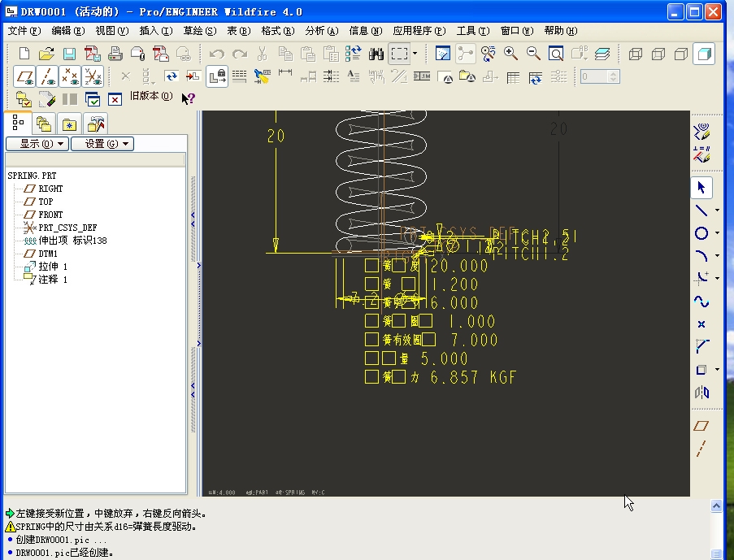Toggle the selection box tool
This screenshot has height=560, width=734.
[399, 54]
